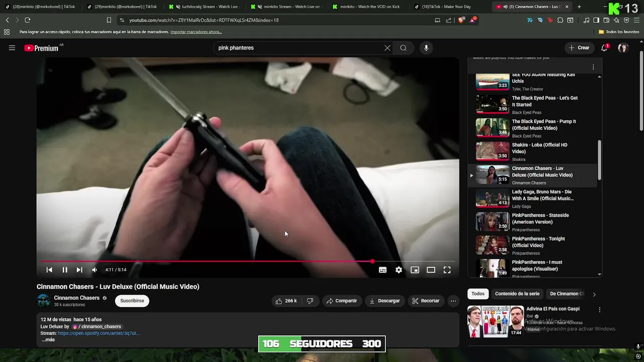Select the Contenido de la serie chip
This screenshot has width=644, height=362.
pyautogui.click(x=517, y=294)
